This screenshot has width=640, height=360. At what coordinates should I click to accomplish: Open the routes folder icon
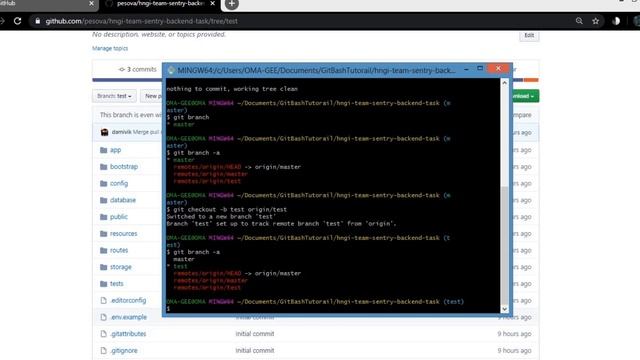pos(104,251)
